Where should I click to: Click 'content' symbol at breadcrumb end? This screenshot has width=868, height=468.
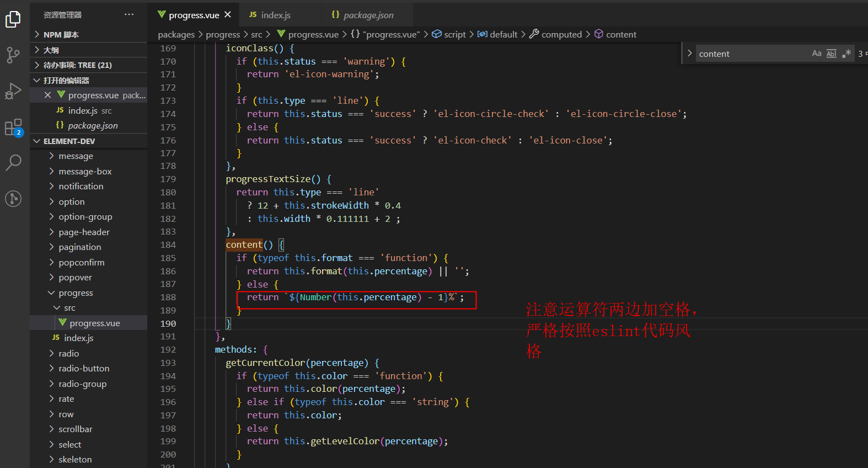point(615,34)
